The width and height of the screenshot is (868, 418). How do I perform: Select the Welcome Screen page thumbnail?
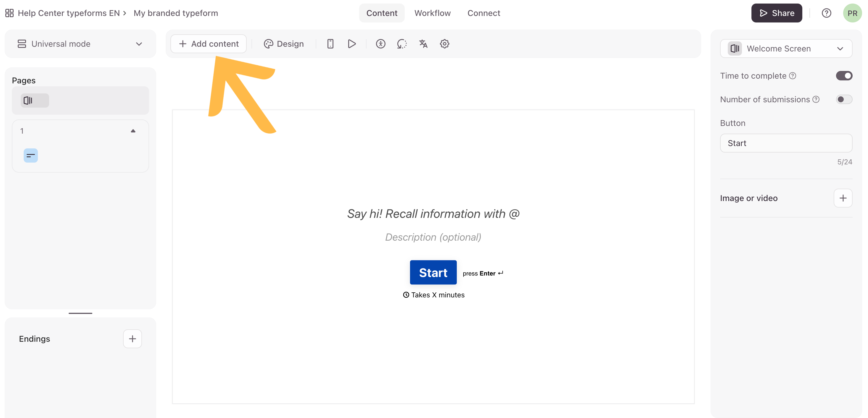point(35,101)
